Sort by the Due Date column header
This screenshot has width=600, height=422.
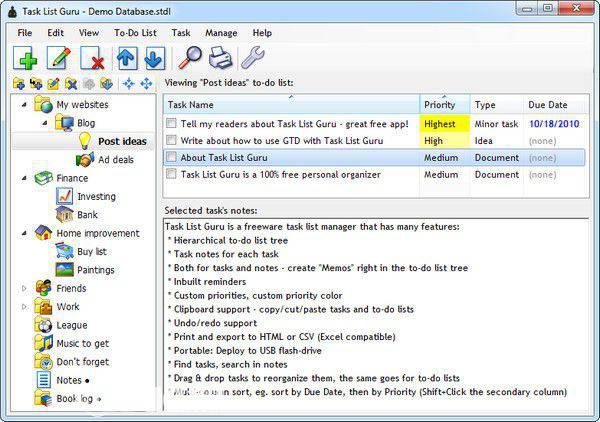(555, 104)
